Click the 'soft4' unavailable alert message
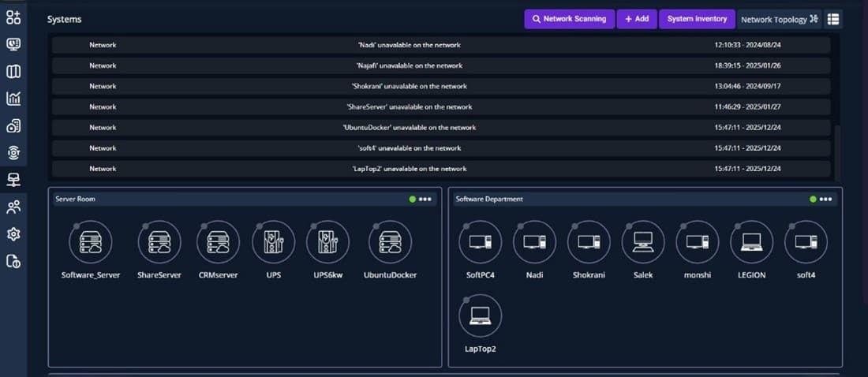This screenshot has width=868, height=377. click(x=409, y=147)
